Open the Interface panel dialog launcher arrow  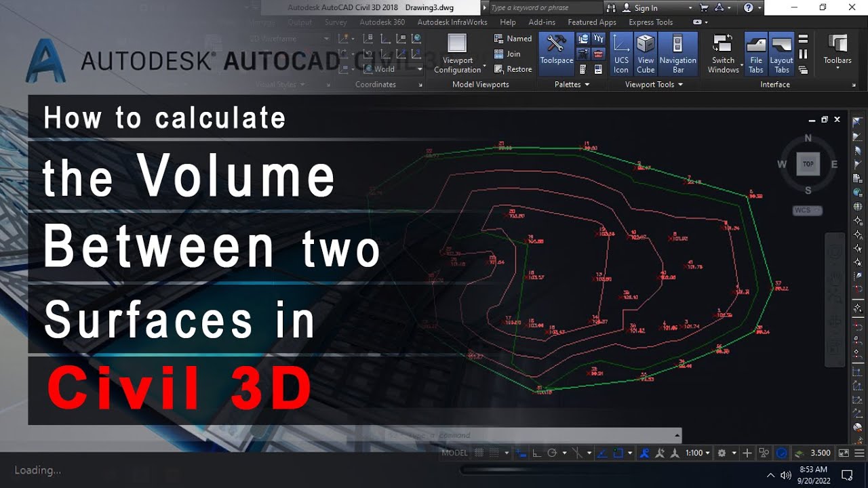pos(854,85)
